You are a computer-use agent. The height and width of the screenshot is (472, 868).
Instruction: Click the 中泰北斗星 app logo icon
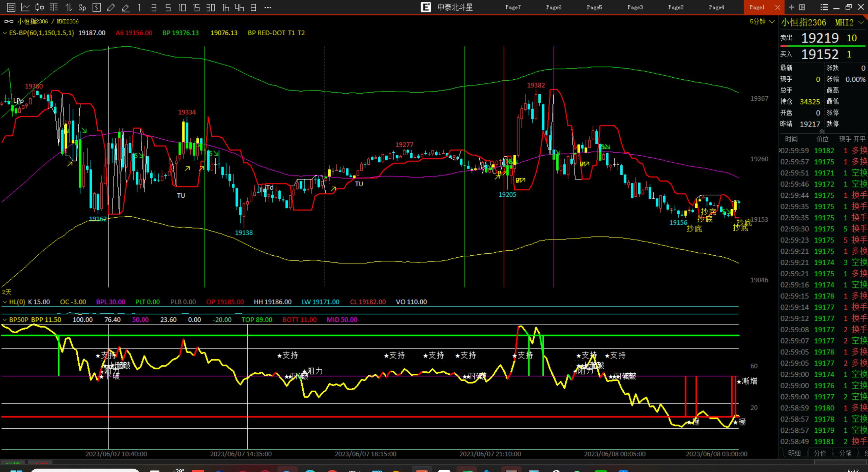426,7
